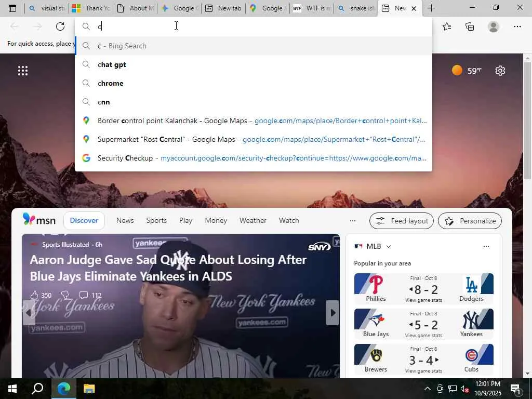
Task: Choose the 'chat gpt' suggestion
Action: (x=253, y=64)
